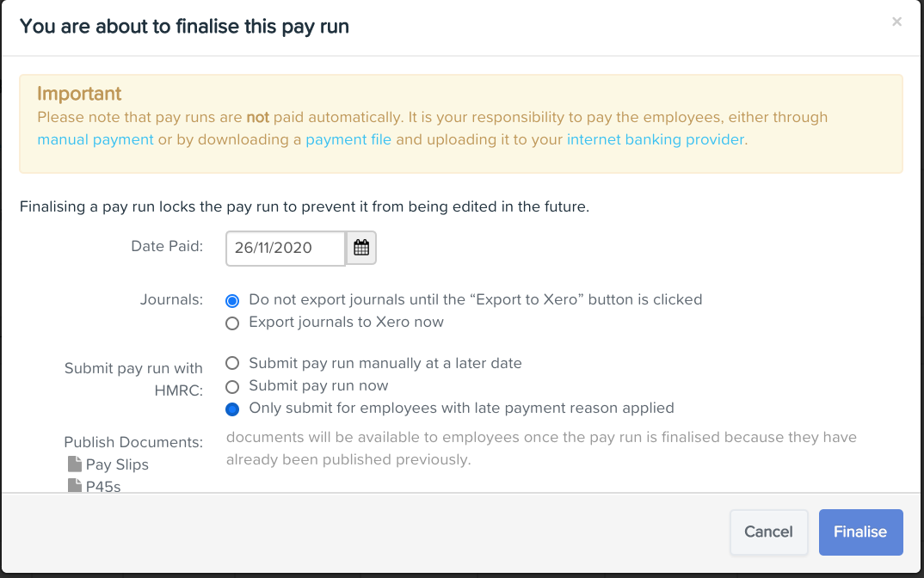
Task: Select "Export journals to Xero now"
Action: pos(232,323)
